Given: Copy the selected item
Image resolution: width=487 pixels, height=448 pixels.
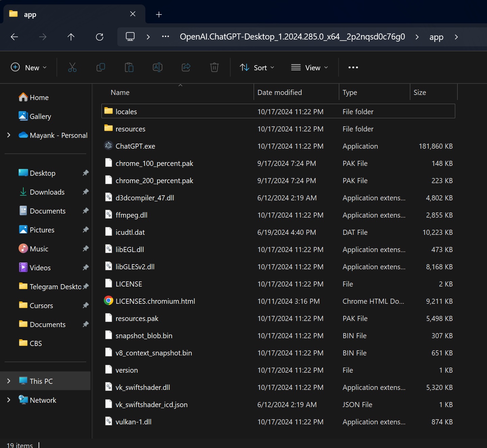Looking at the screenshot, I should (x=101, y=67).
